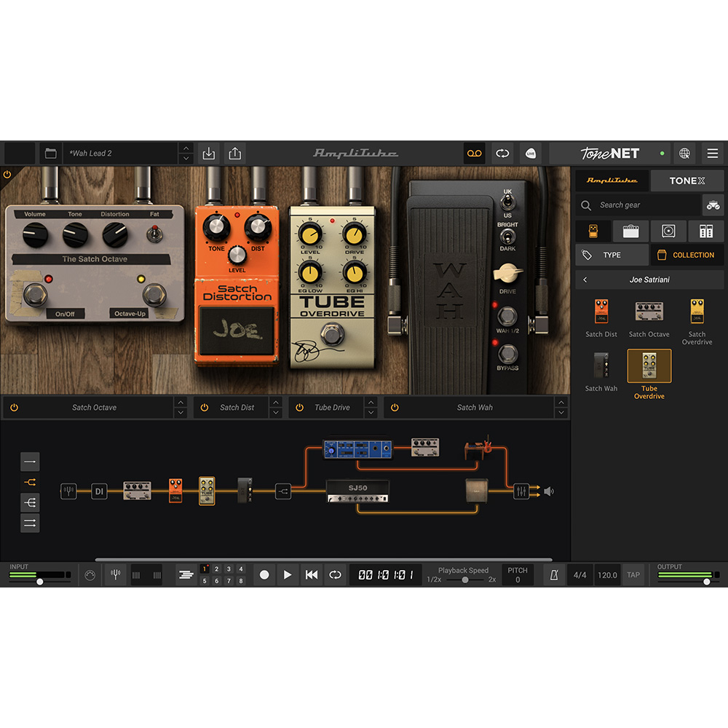This screenshot has height=728, width=728.
Task: Select the cabinet speaker category icon
Action: [668, 231]
